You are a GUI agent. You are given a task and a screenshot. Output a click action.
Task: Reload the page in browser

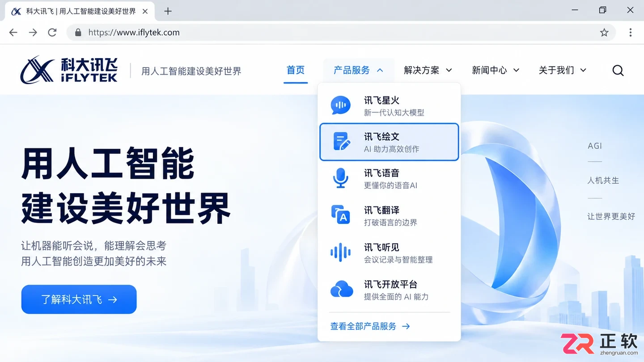[52, 33]
